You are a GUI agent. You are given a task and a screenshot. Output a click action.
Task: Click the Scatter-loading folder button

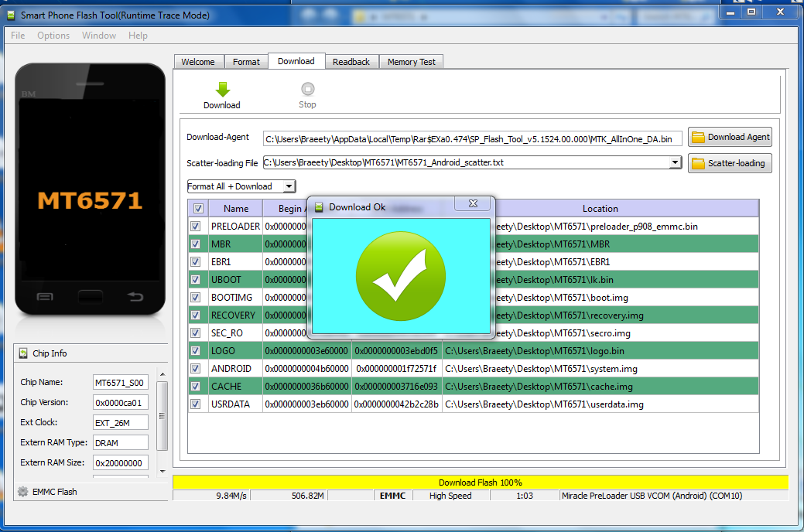pos(730,163)
